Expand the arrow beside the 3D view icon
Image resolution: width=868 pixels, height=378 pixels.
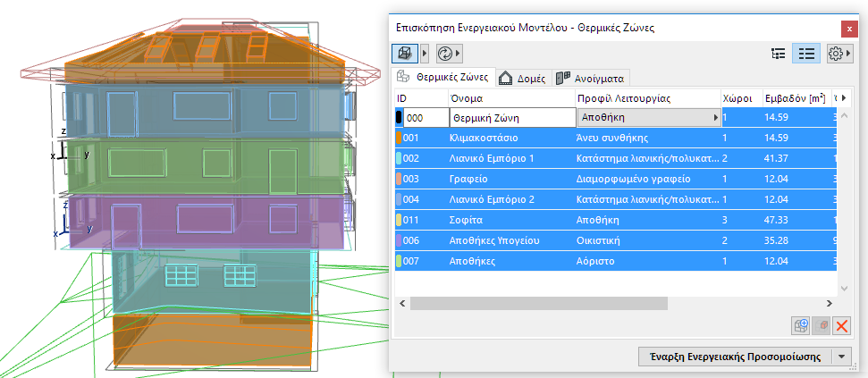point(425,54)
